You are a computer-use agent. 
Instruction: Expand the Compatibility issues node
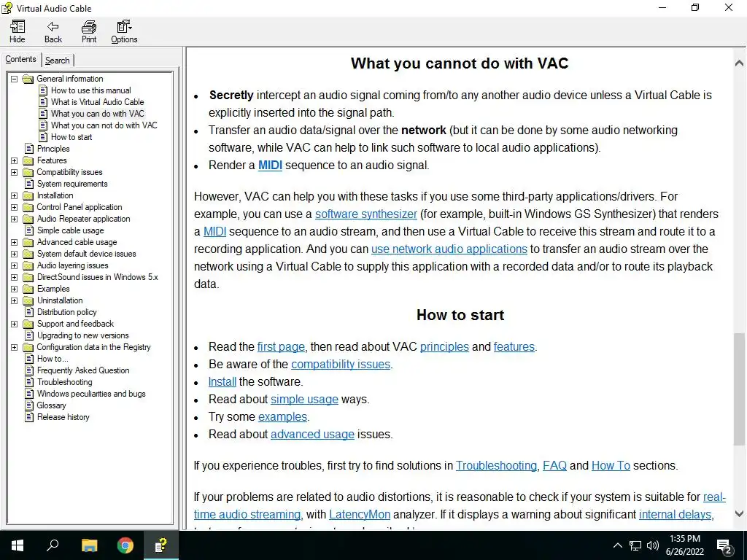coord(15,172)
